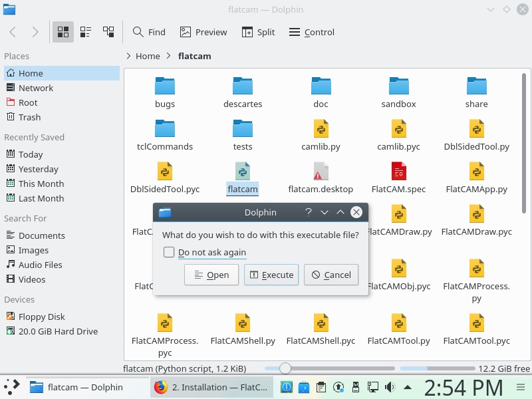Select the DblSidedTool.py file
The height and width of the screenshot is (399, 532).
pos(476,135)
